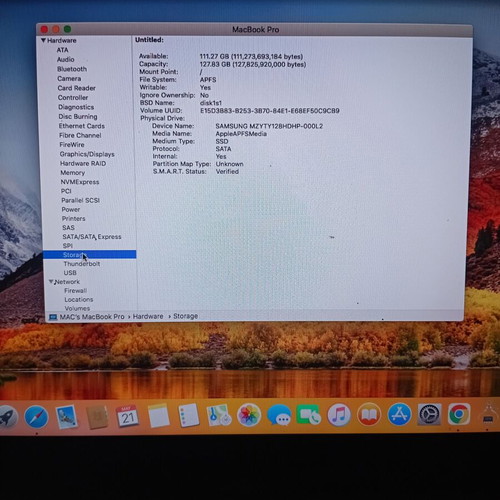This screenshot has height=500, width=500.
Task: Select Ethernet Cards in the sidebar
Action: coord(82,126)
